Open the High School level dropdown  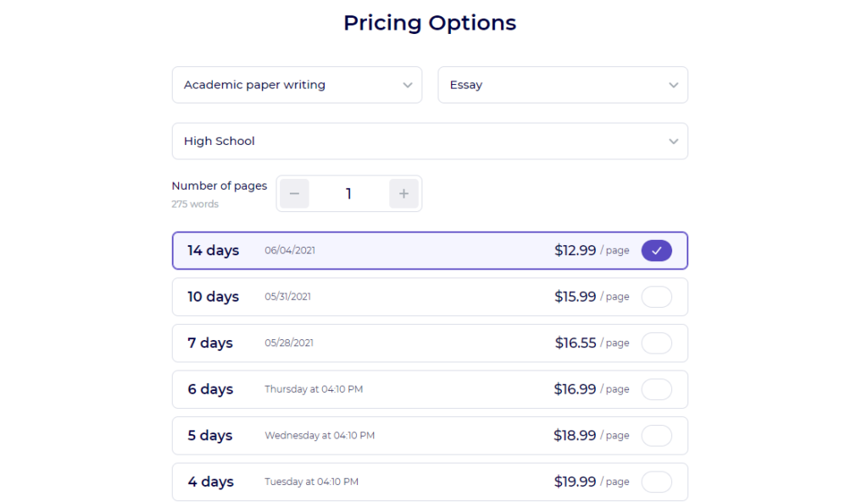(430, 141)
